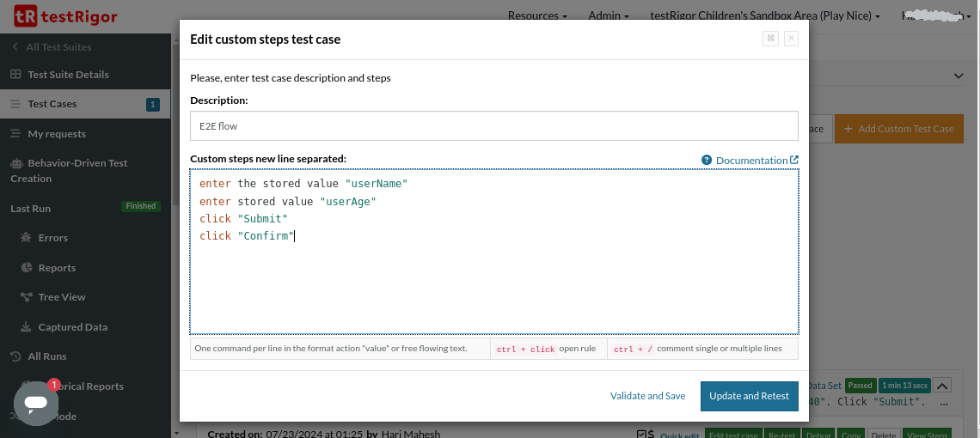Screen dimensions: 980x438
Task: Click the expand dialog icon in modal header
Action: click(x=770, y=39)
